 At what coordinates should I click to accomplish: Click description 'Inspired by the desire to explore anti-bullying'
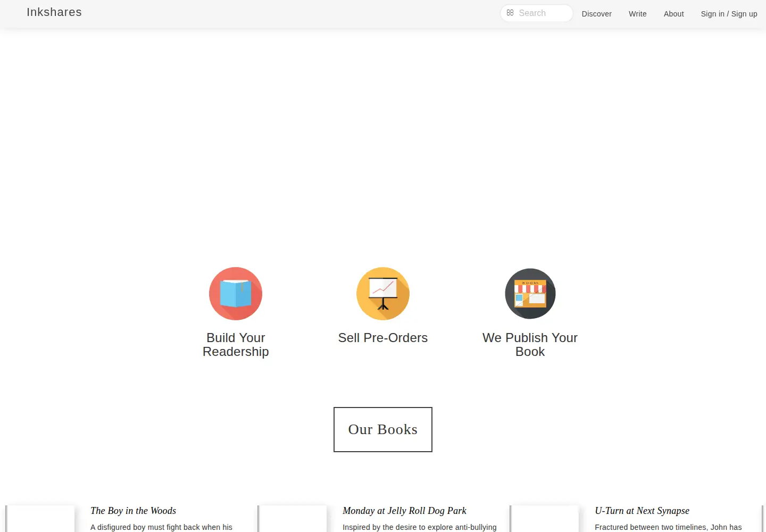coord(420,527)
